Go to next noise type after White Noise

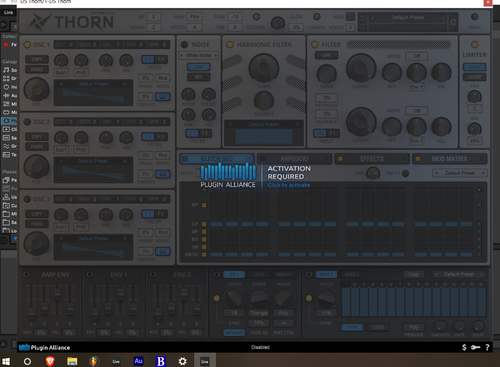pos(216,55)
